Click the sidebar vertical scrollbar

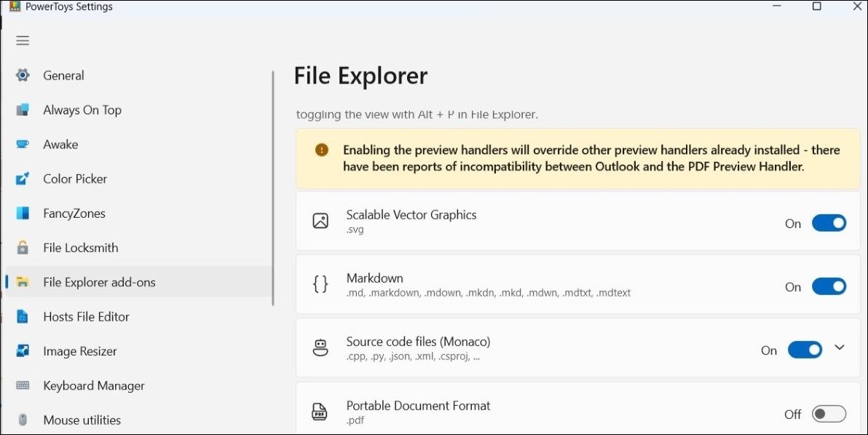click(273, 188)
